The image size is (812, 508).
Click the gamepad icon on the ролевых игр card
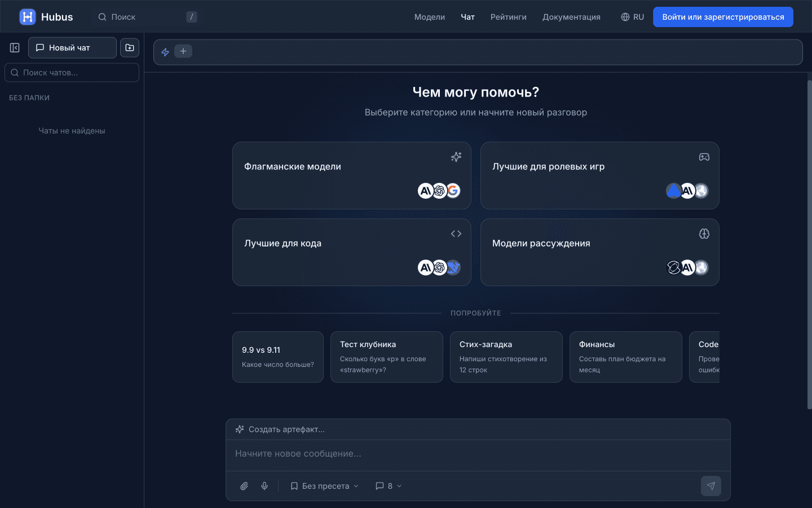click(x=704, y=157)
